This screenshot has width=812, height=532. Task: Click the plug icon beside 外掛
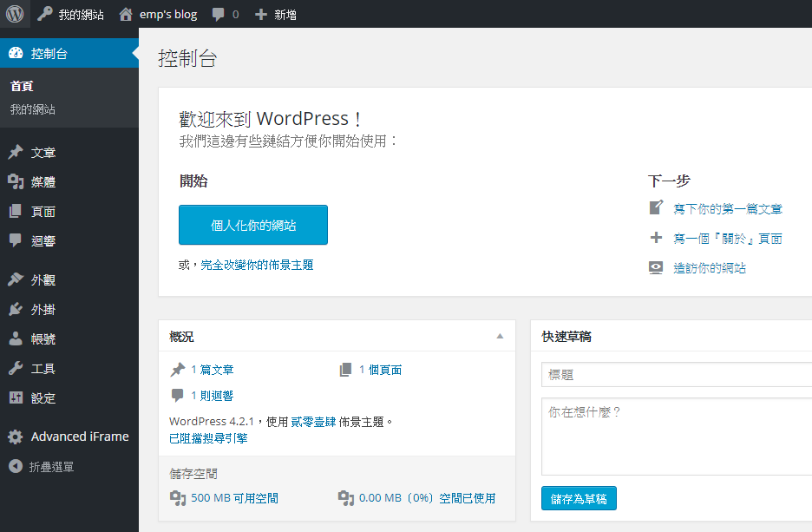16,309
